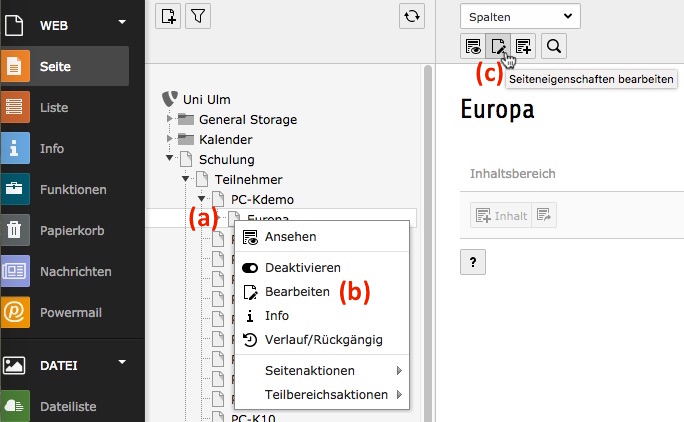Open the Spalten view dropdown
This screenshot has width=684, height=422.
520,17
